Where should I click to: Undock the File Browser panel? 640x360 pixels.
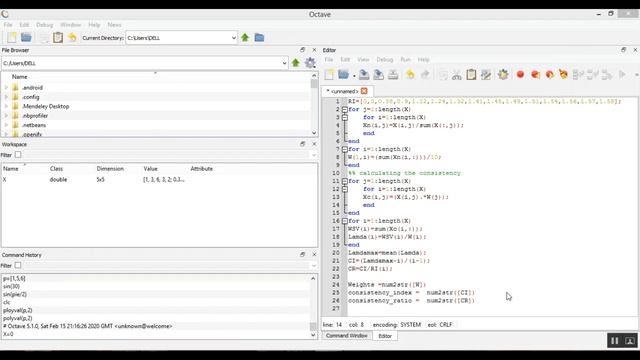[x=302, y=50]
